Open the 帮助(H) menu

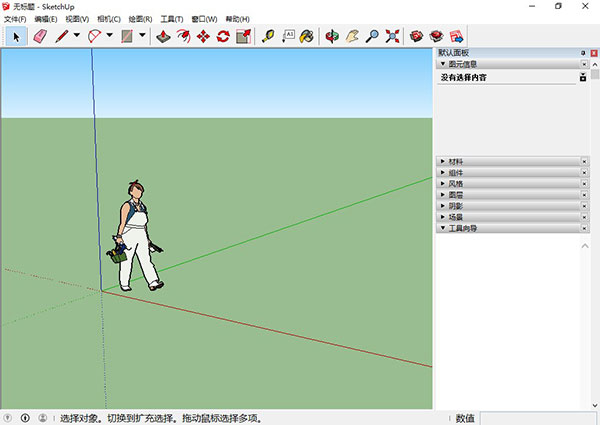[x=238, y=19]
